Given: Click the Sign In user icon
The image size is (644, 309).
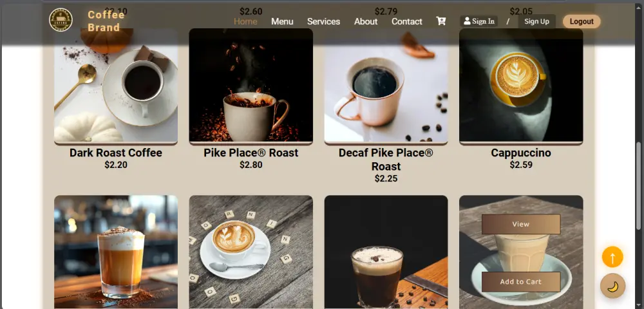Looking at the screenshot, I should 467,21.
